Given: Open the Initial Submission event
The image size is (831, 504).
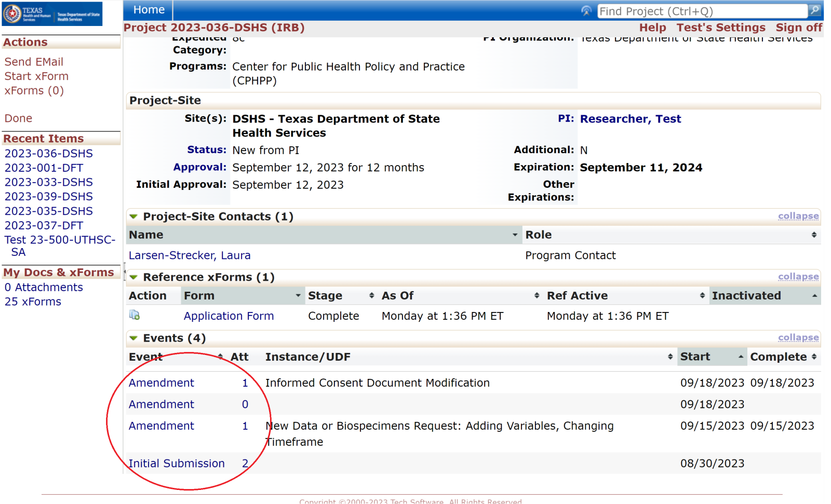Looking at the screenshot, I should 176,464.
